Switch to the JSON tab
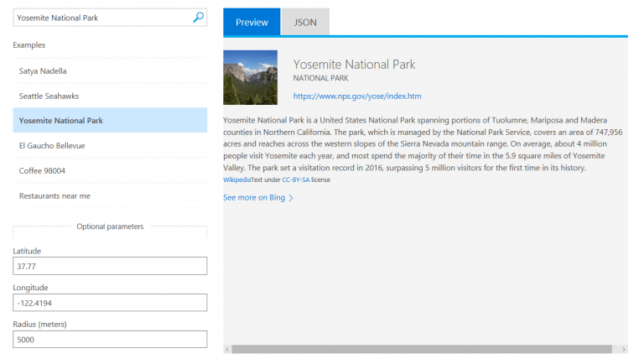 [305, 23]
